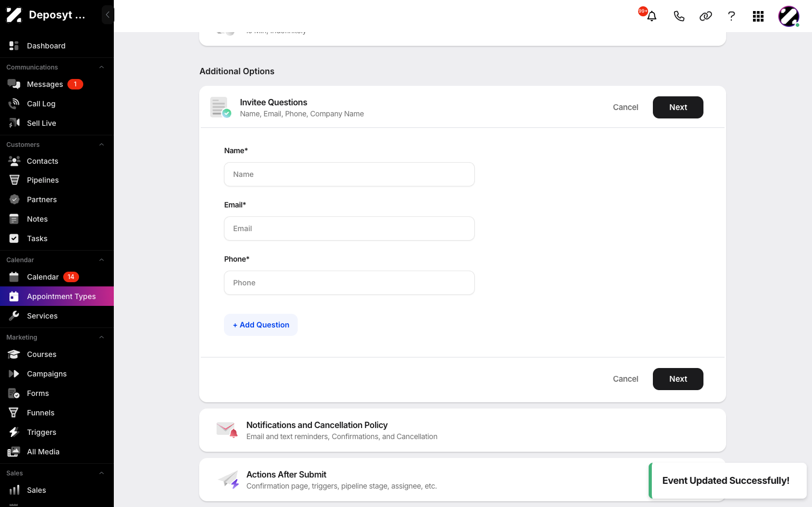Open Appointment Types in sidebar
Viewport: 812px width, 507px height.
(57, 296)
